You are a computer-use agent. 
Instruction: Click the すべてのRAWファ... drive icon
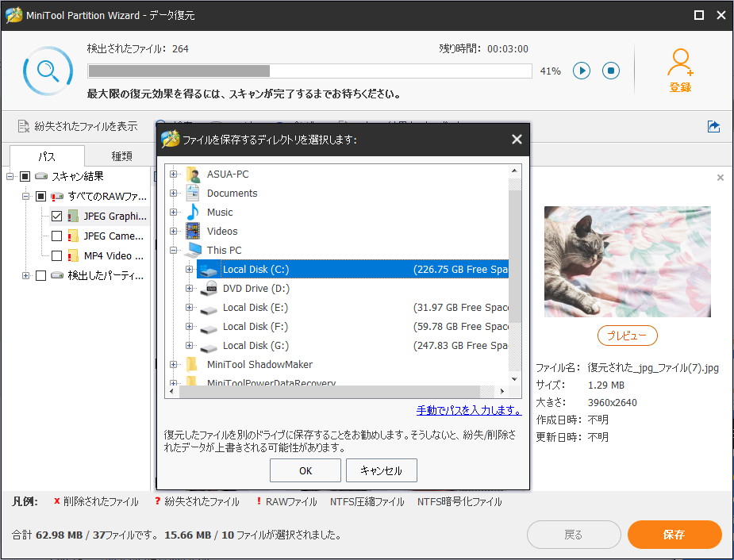57,197
